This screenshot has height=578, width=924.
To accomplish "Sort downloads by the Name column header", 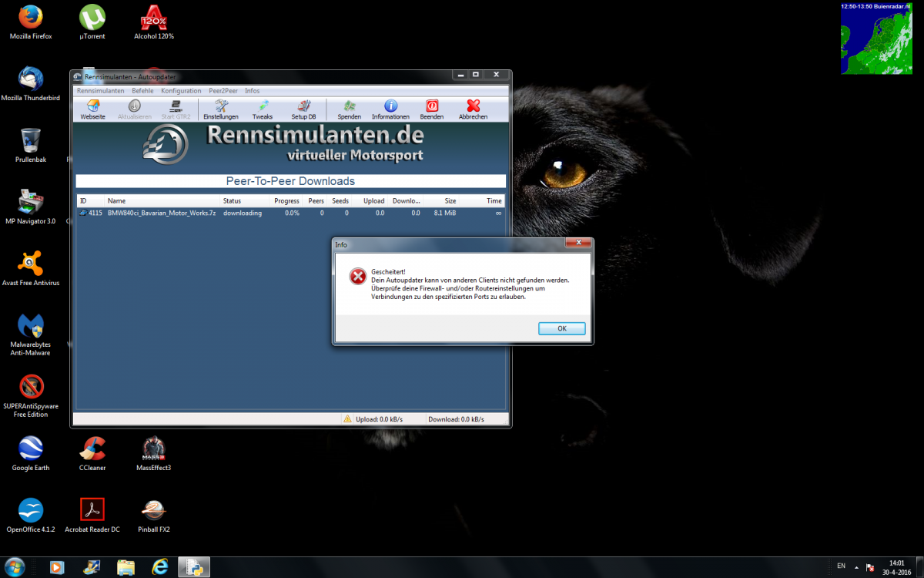I will click(116, 201).
